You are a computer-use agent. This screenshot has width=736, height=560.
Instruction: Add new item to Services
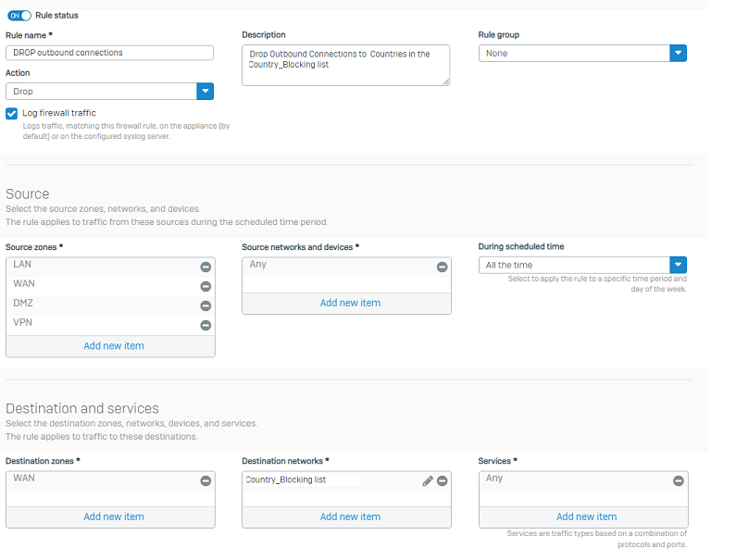tap(586, 516)
